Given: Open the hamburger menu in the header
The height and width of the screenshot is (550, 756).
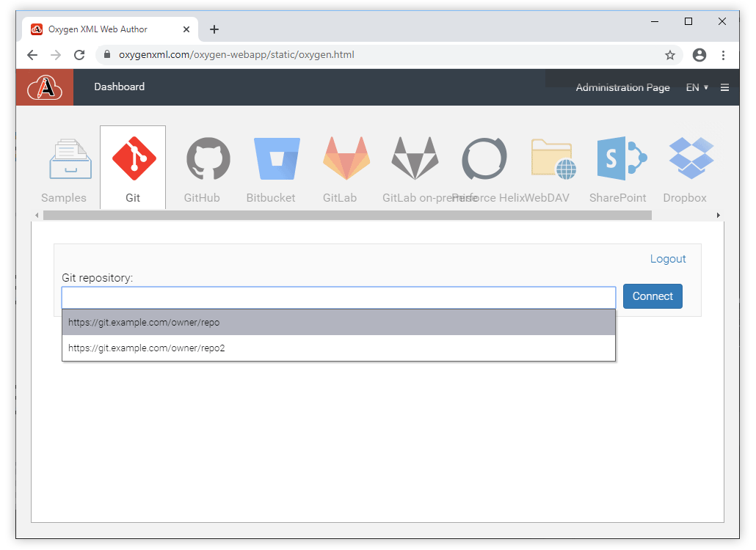Looking at the screenshot, I should [x=724, y=88].
